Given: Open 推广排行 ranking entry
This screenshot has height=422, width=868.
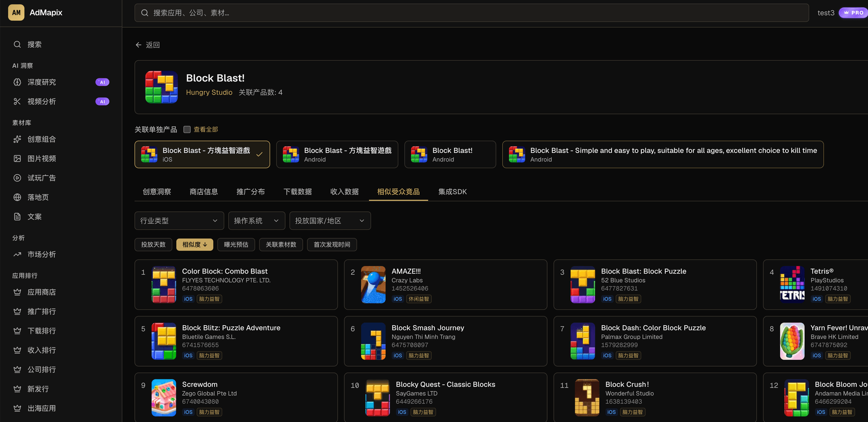Looking at the screenshot, I should [61, 311].
